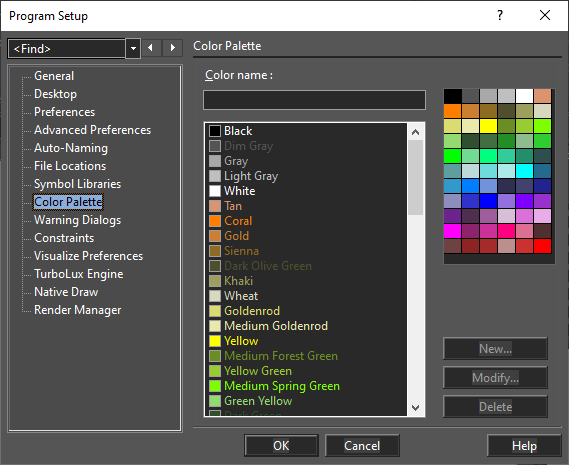Choose the red swatch in palette grid
The width and height of the screenshot is (569, 465).
pyautogui.click(x=543, y=246)
